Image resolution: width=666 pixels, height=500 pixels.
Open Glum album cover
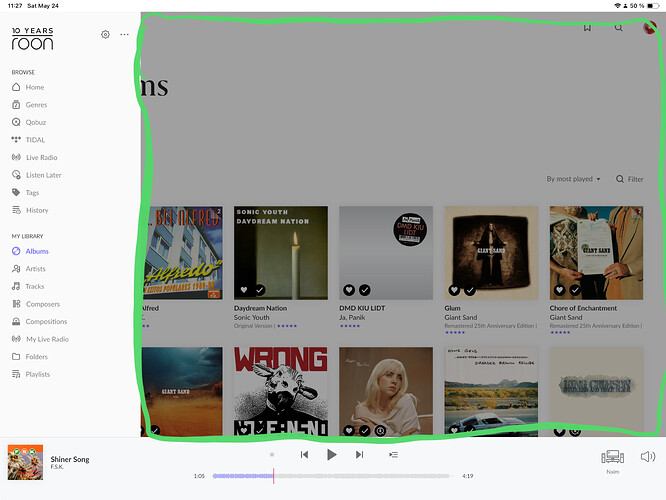(x=491, y=253)
